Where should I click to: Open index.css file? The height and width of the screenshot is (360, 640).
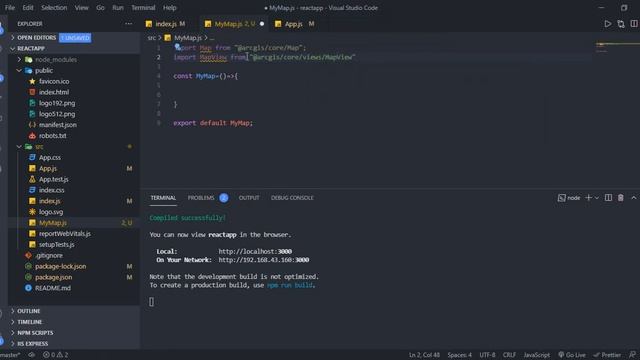tap(51, 190)
